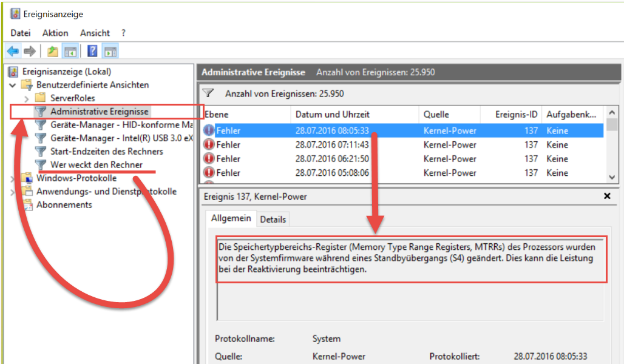
Task: Close the Ereignis 137 preview pane
Action: click(x=607, y=197)
